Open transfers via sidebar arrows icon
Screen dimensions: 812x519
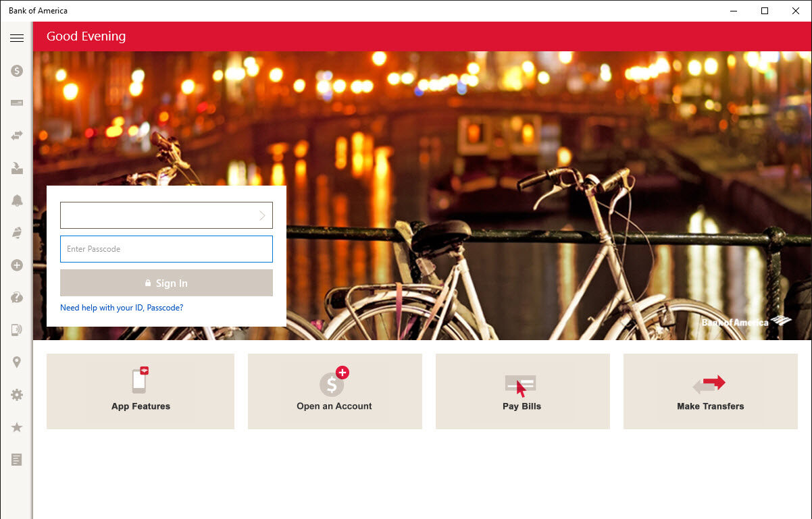pos(17,135)
